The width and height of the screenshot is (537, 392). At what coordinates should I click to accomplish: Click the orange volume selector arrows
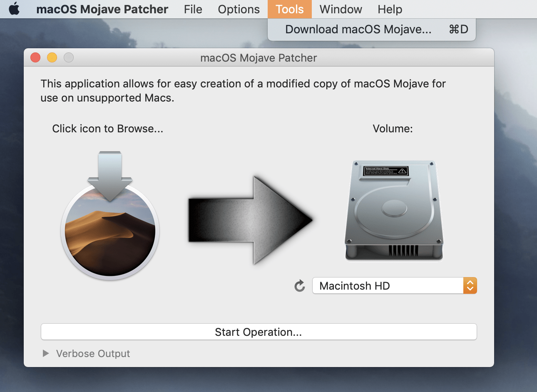(470, 286)
